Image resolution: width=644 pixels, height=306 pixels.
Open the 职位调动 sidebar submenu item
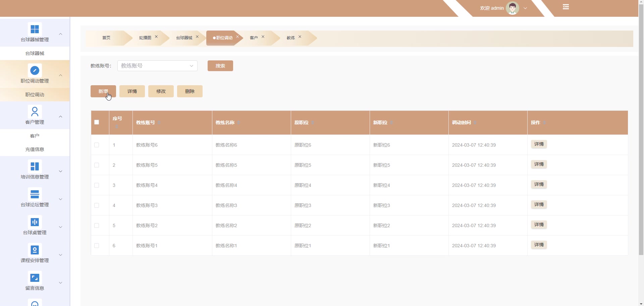tap(35, 95)
